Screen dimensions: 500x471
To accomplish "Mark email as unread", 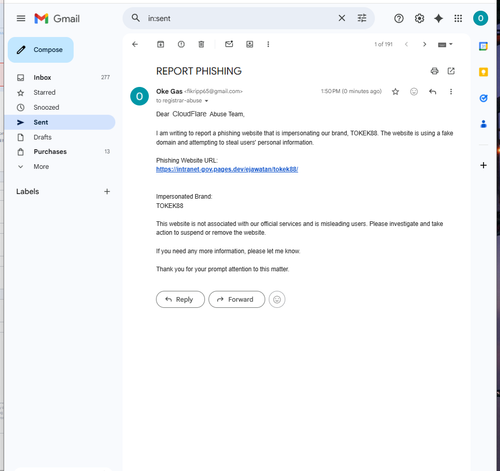I will click(x=229, y=44).
